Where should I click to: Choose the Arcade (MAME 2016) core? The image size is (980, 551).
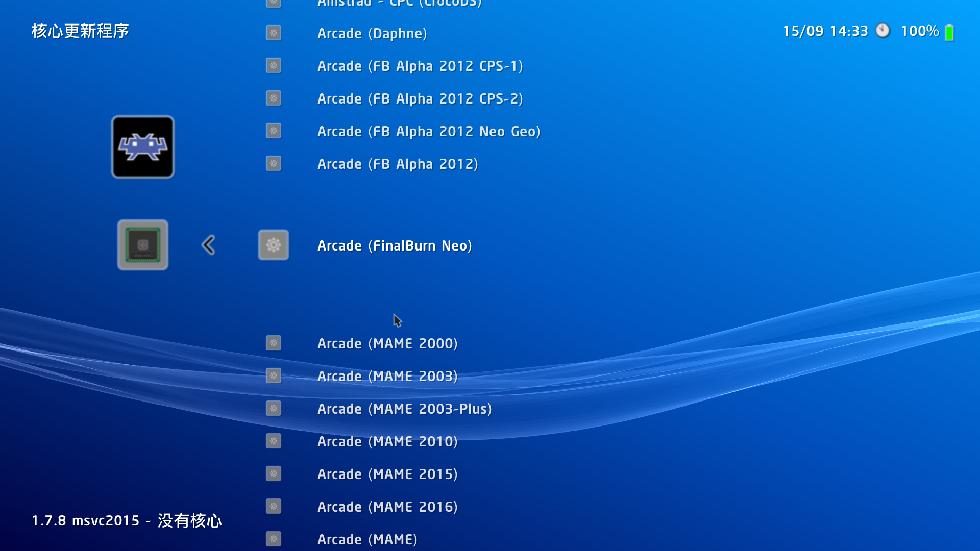pos(387,507)
